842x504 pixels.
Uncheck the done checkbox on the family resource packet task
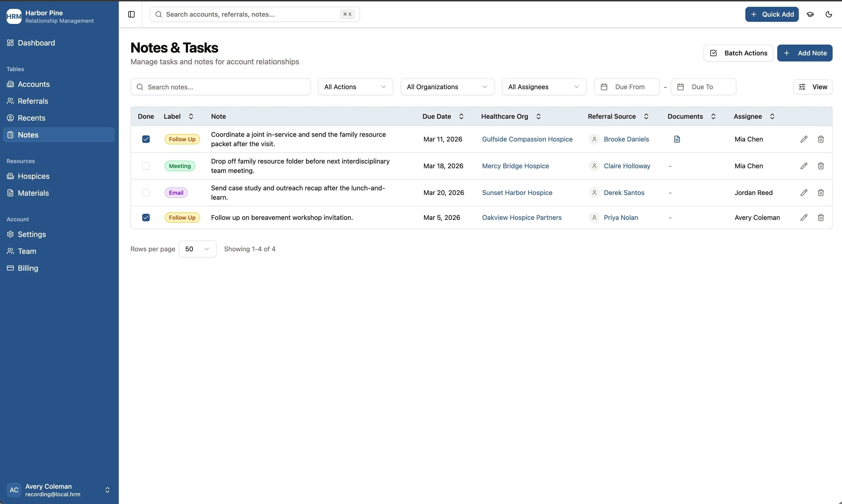[x=146, y=139]
